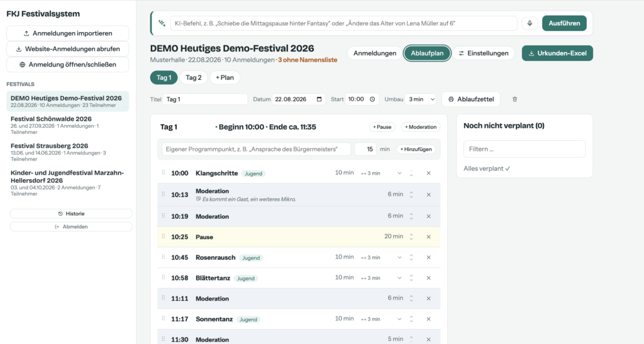Click the Filtern input in Noch nicht verplant

coord(525,149)
